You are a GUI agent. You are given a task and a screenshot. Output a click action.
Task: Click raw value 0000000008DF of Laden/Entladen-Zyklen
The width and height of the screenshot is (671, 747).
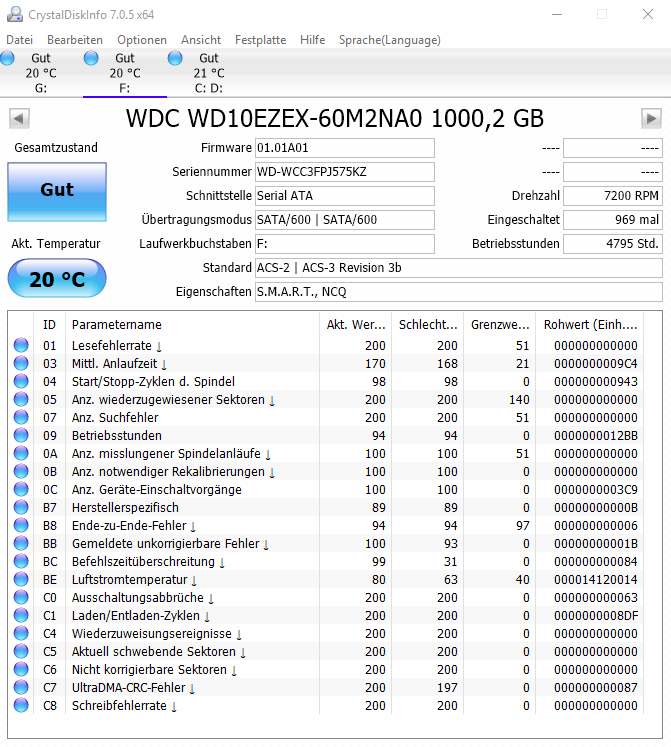(596, 616)
